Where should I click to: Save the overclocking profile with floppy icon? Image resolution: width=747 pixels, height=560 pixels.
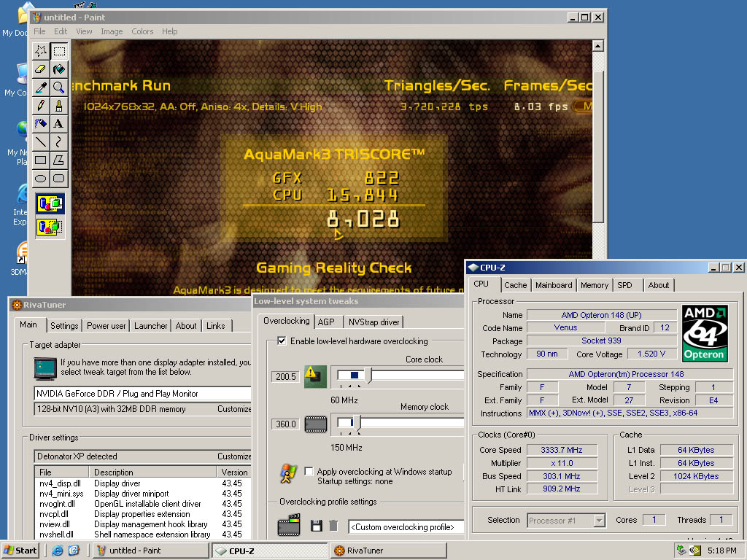[x=317, y=526]
